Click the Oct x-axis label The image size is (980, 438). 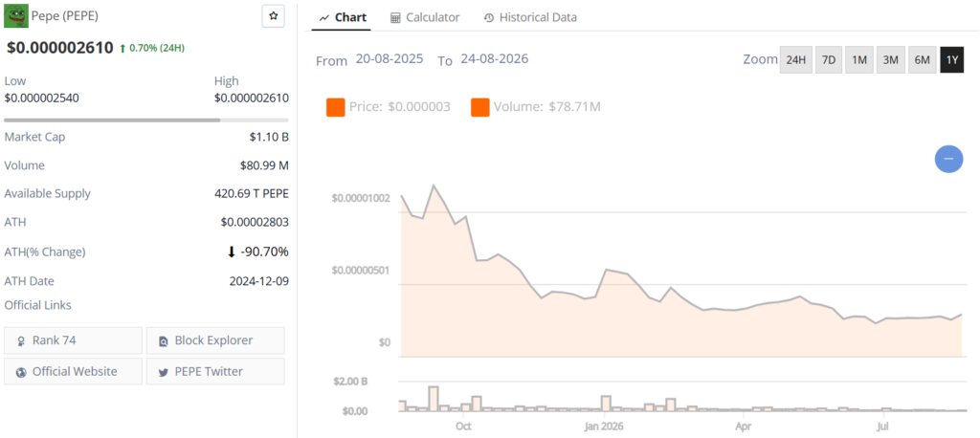[463, 427]
